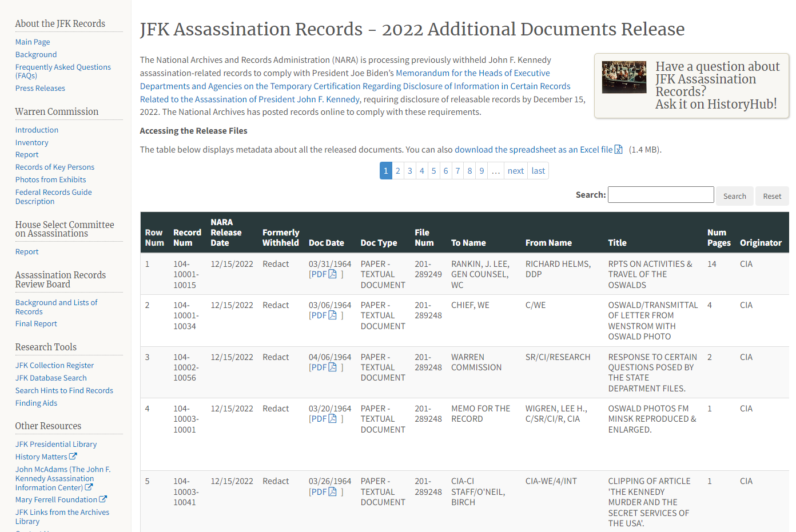Click external link icon after Information Center)
Image resolution: width=796 pixels, height=532 pixels.
[x=89, y=487]
